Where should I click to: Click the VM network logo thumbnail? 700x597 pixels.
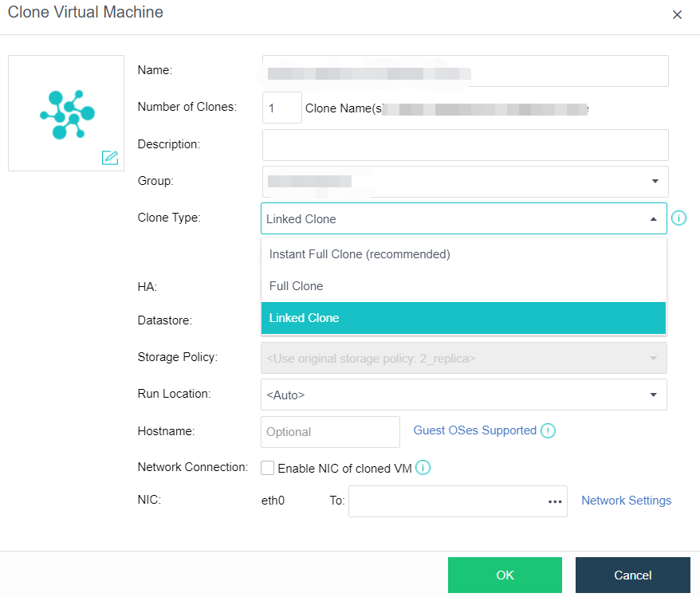(x=66, y=114)
